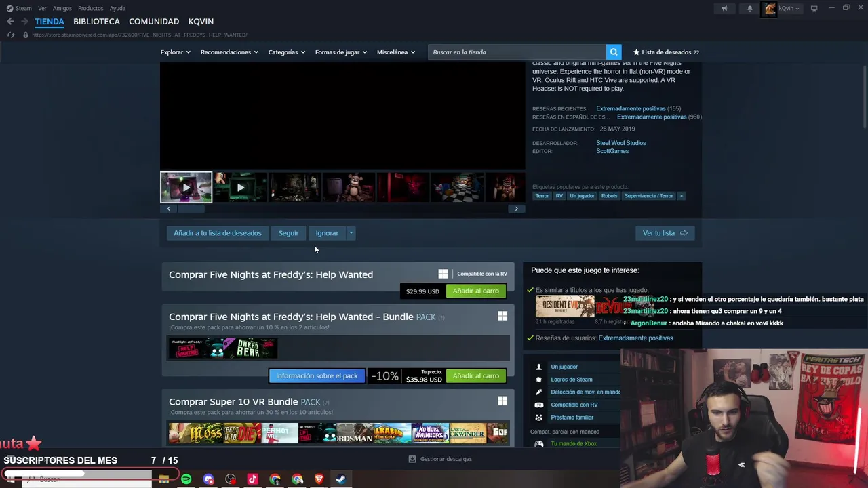Click the Ignorar button
This screenshot has width=868, height=488.
point(327,233)
